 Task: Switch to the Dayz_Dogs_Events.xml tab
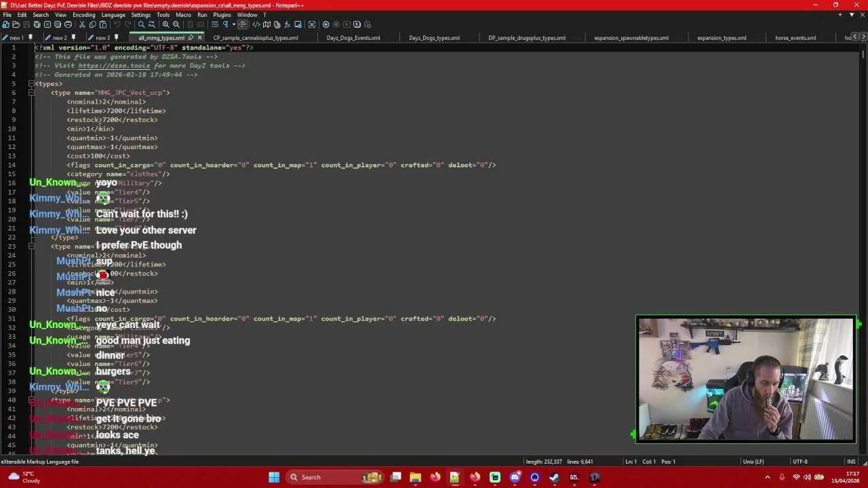[x=353, y=38]
